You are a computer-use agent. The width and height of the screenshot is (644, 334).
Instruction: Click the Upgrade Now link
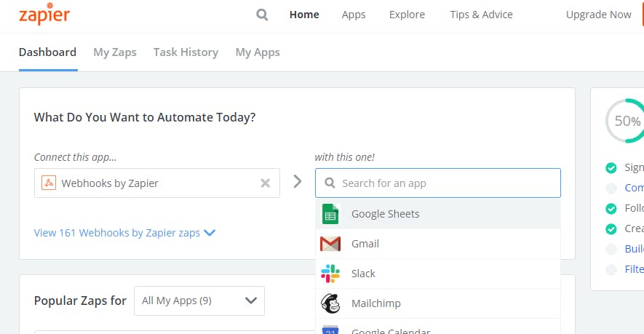(599, 15)
